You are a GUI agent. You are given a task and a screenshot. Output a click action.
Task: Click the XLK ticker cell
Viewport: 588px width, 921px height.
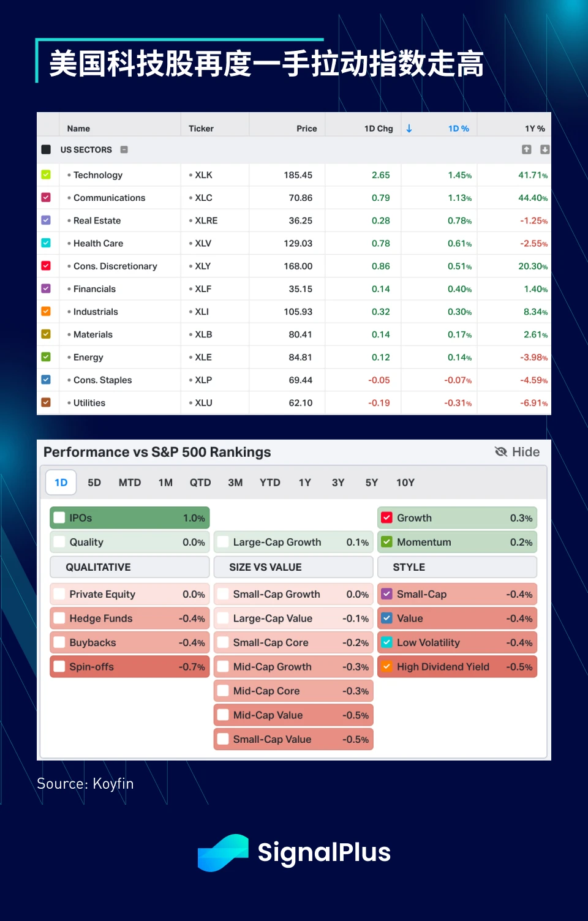(203, 175)
